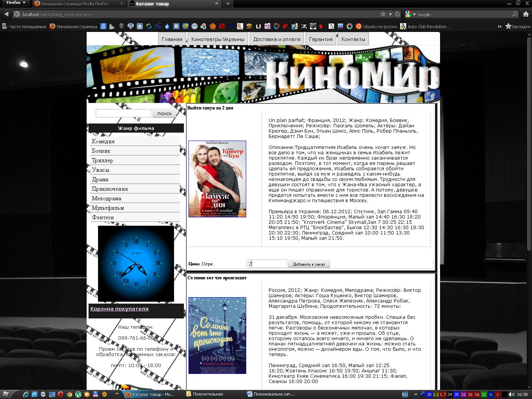
Task: Click the quantity field showing 2
Action: pyautogui.click(x=267, y=264)
